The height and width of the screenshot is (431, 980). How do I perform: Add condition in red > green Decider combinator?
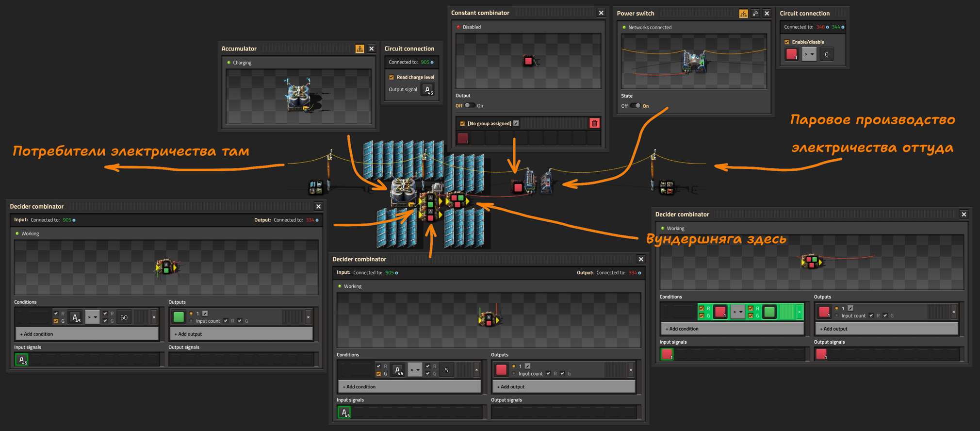pyautogui.click(x=733, y=329)
